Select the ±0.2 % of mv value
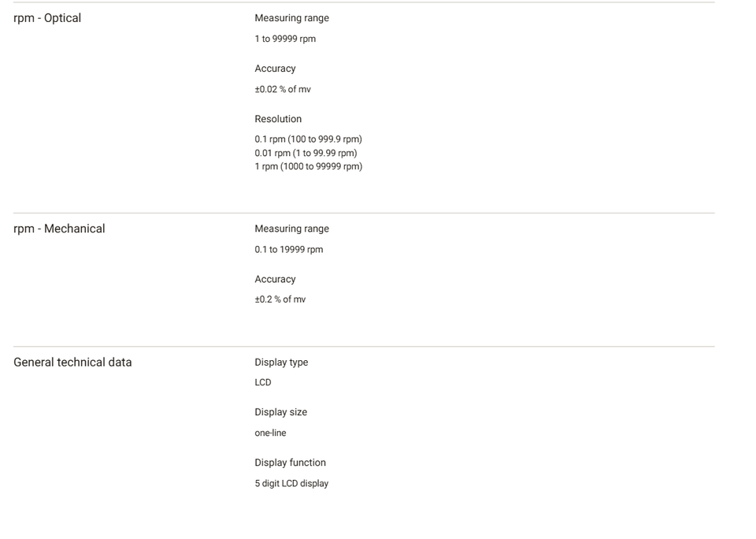This screenshot has width=756, height=539. click(280, 299)
